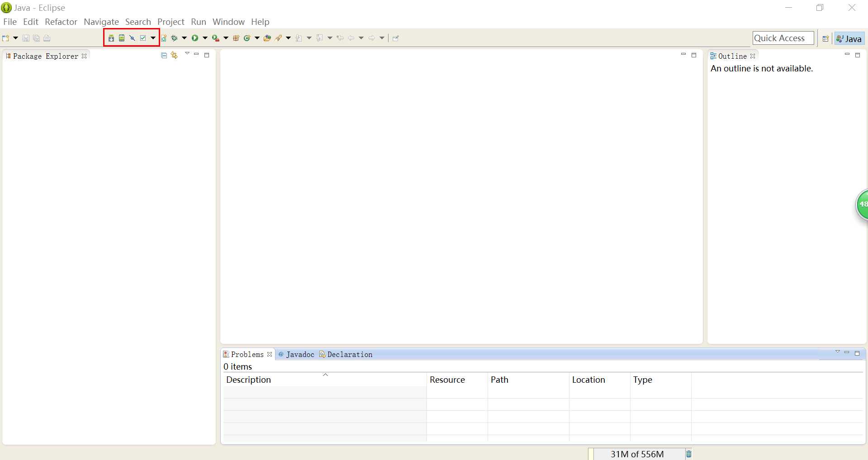Sort by the Location column header
Screen dimensions: 868x460
(x=600, y=380)
